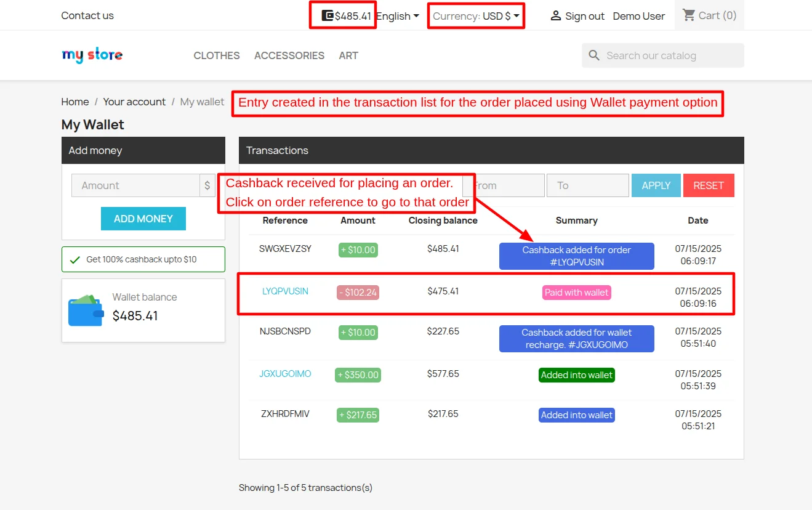Open the Currency USD dropdown
Screen dimensions: 812x510
pyautogui.click(x=475, y=16)
